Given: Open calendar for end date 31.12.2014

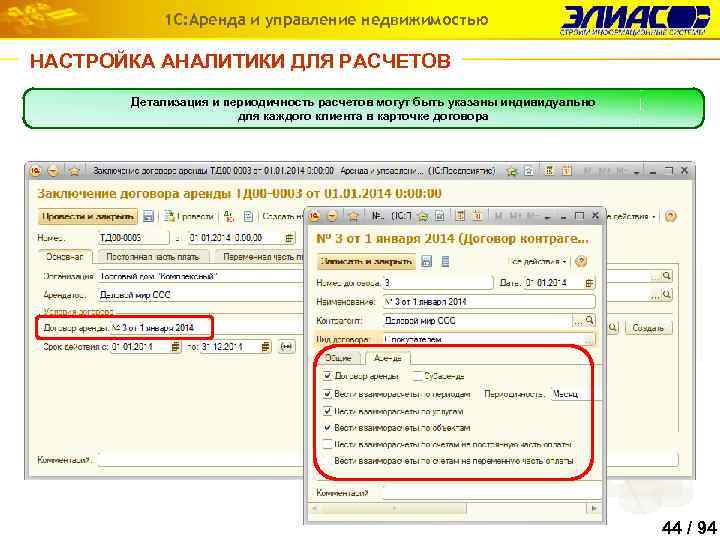Looking at the screenshot, I should point(265,347).
